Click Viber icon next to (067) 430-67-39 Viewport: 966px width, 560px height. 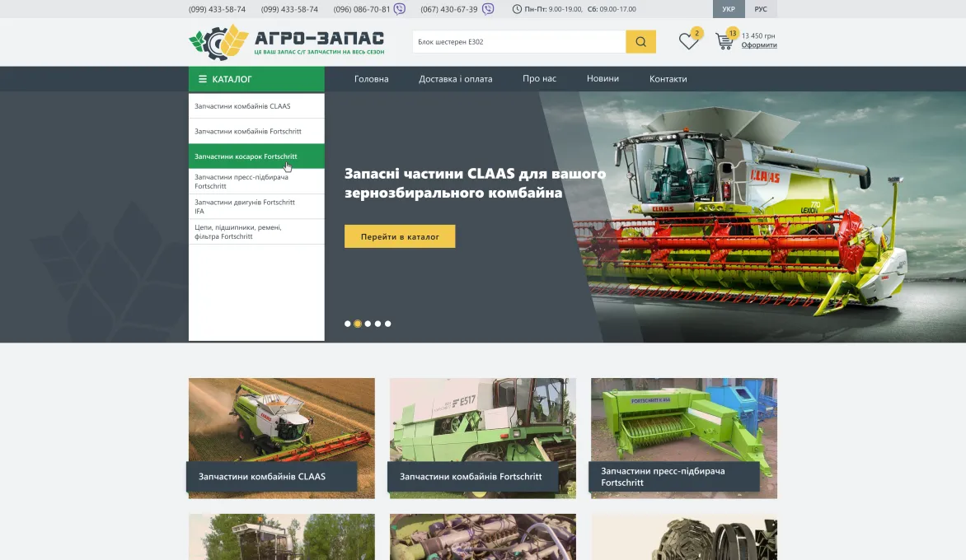488,8
